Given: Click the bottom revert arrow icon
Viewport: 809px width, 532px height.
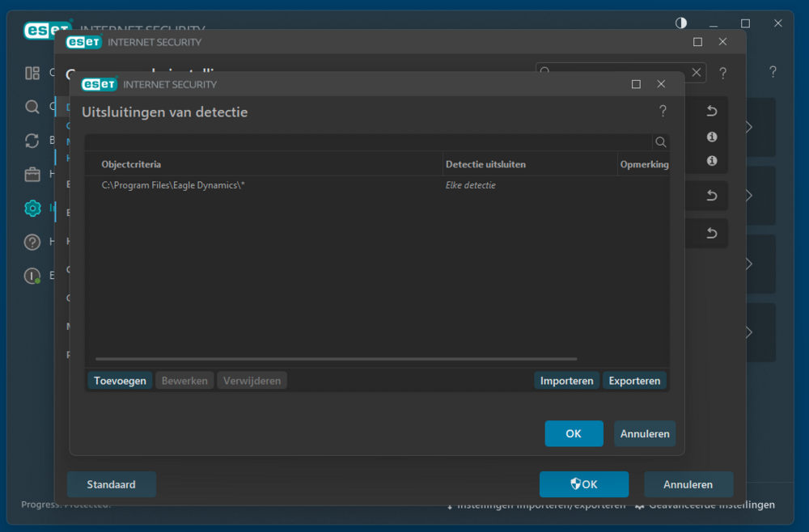Looking at the screenshot, I should [x=712, y=233].
